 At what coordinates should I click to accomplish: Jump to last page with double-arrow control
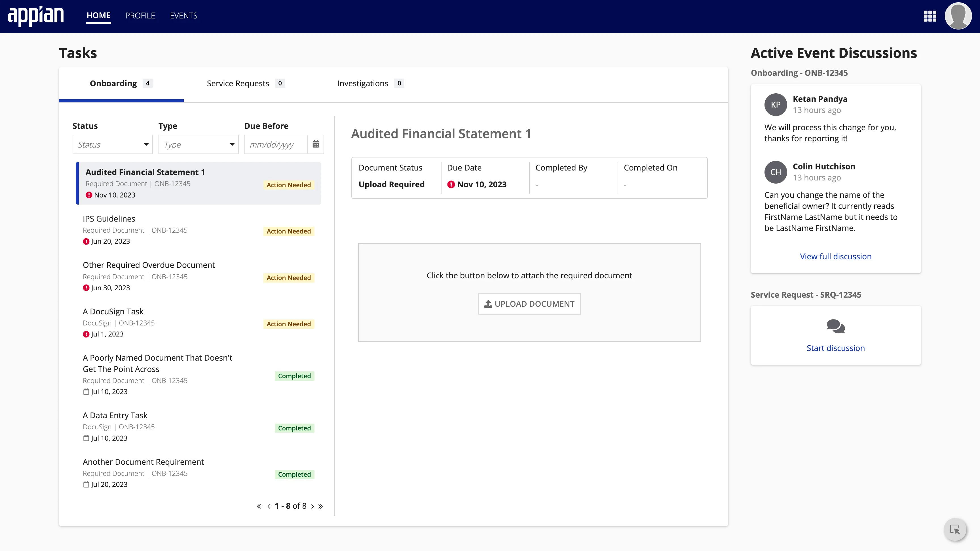pos(320,506)
